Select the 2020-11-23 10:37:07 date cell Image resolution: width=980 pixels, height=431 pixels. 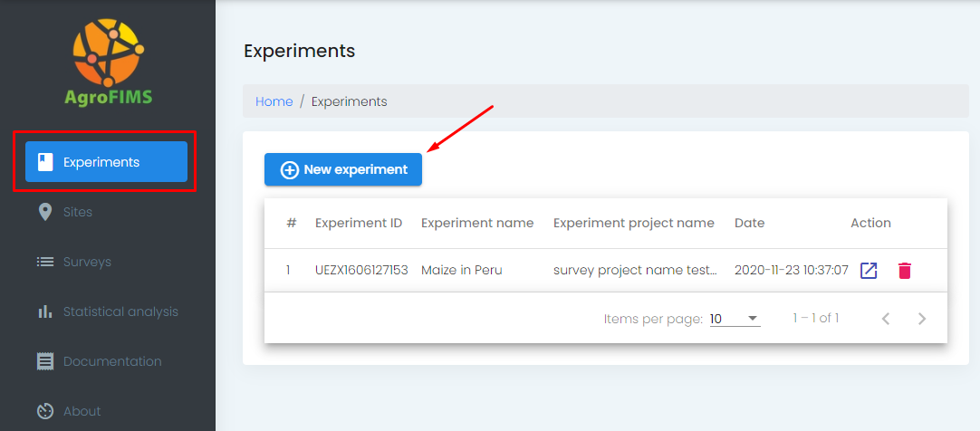coord(792,271)
